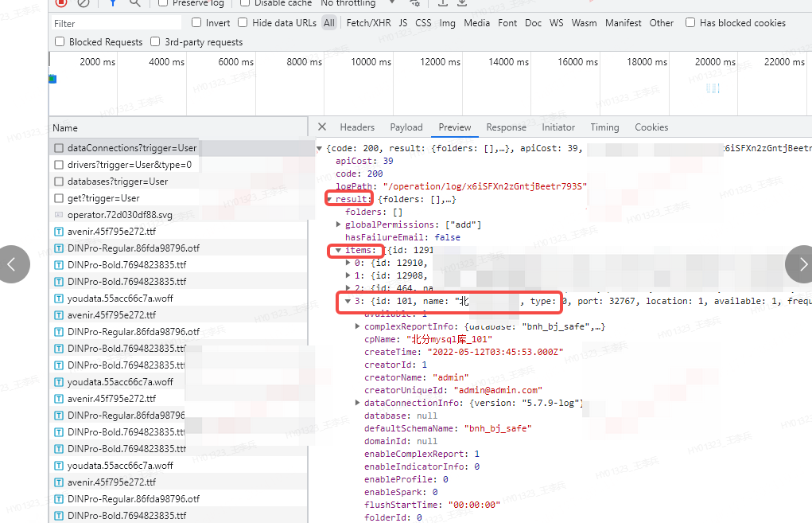
Task: Open the Cookies tab
Action: click(651, 127)
